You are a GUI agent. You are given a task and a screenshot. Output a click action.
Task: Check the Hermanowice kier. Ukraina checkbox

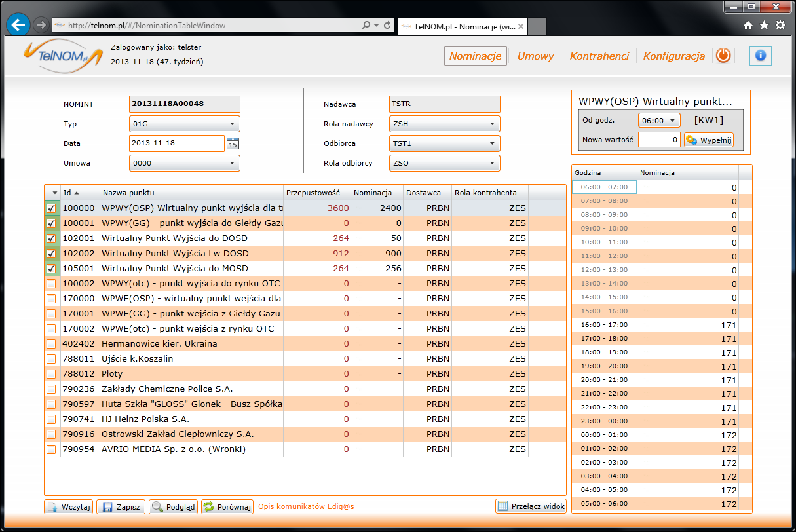[x=51, y=343]
